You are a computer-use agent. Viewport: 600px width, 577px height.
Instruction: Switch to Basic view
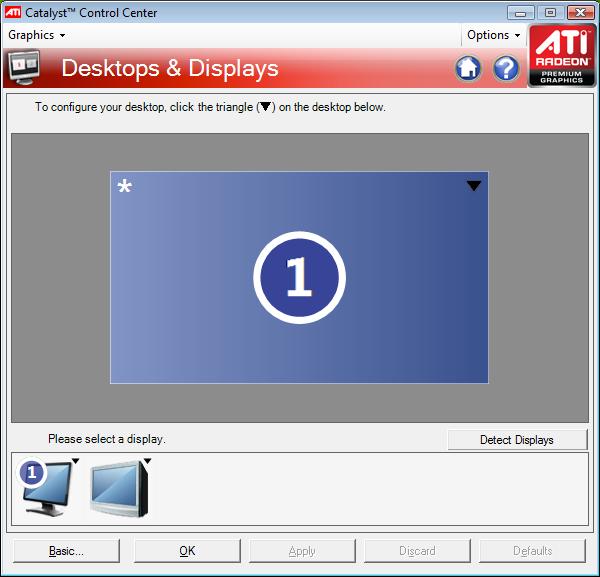tap(66, 551)
